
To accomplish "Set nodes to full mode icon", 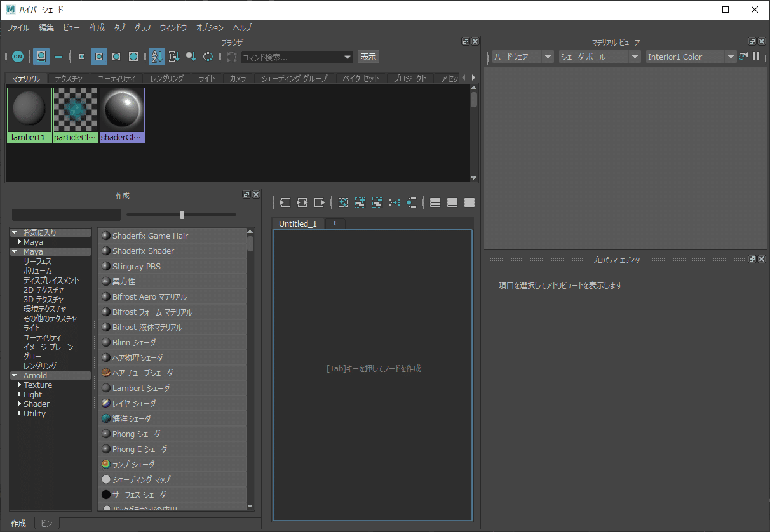I will (469, 203).
